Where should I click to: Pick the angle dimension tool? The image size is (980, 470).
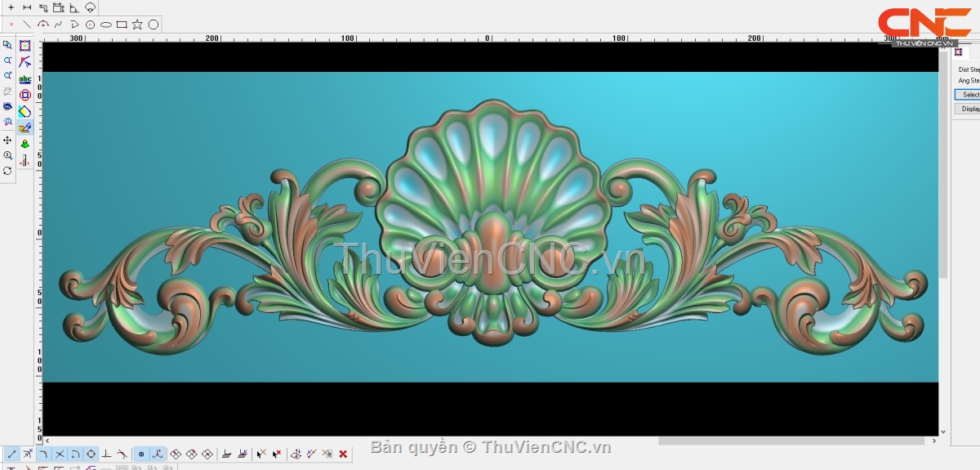[x=74, y=7]
